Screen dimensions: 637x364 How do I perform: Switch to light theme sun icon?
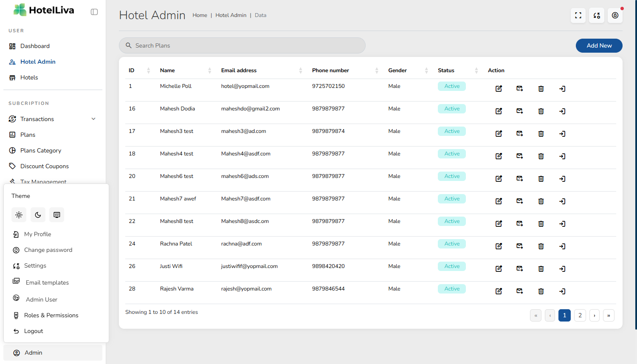point(19,215)
